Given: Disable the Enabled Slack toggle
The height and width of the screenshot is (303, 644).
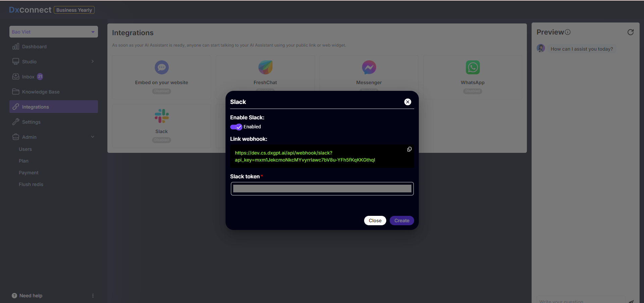Looking at the screenshot, I should click(x=237, y=127).
